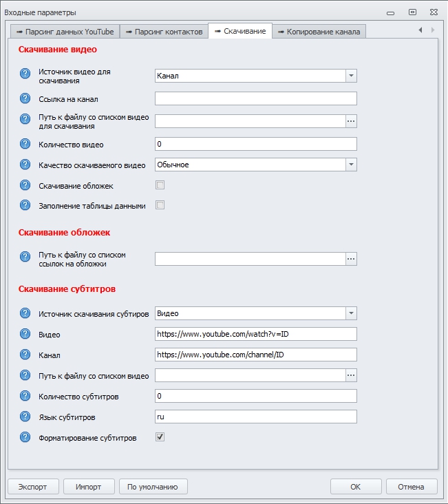Uncheck 'Форматирование субтитров' checkbox
The height and width of the screenshot is (504, 448).
click(x=160, y=437)
